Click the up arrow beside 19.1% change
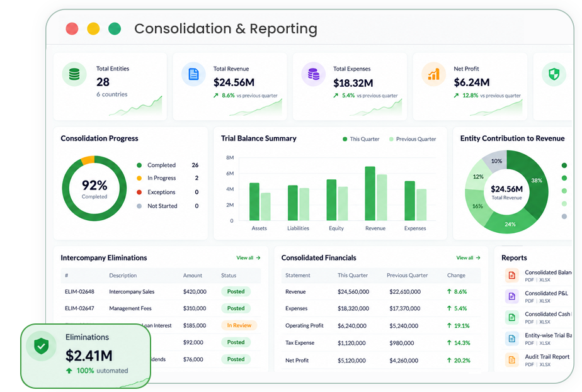The height and width of the screenshot is (392, 582). click(x=449, y=325)
